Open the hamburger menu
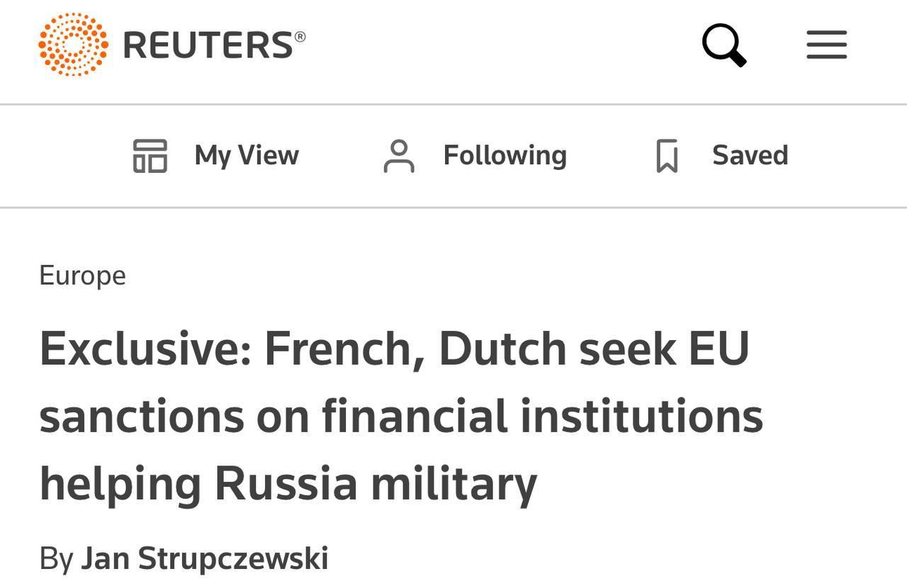 [827, 45]
